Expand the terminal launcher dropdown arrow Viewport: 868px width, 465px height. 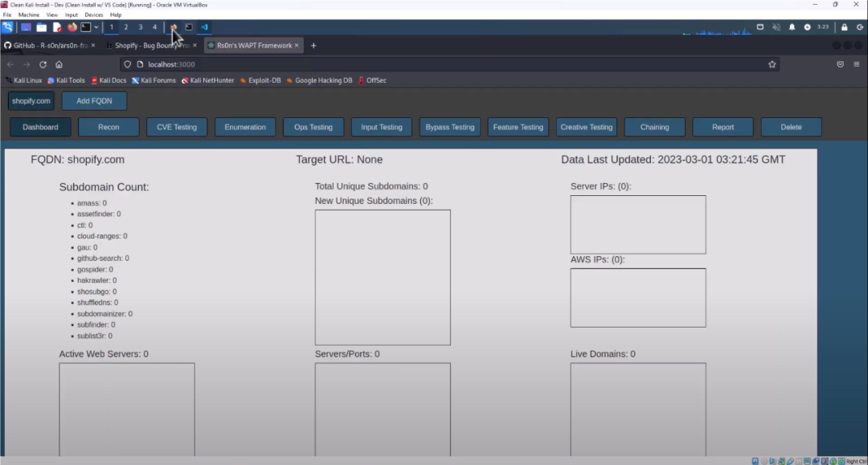pyautogui.click(x=96, y=27)
